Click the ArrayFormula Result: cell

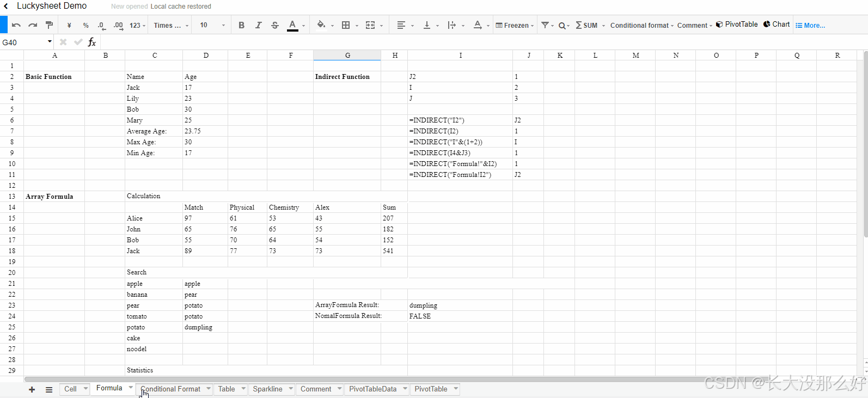(x=347, y=305)
